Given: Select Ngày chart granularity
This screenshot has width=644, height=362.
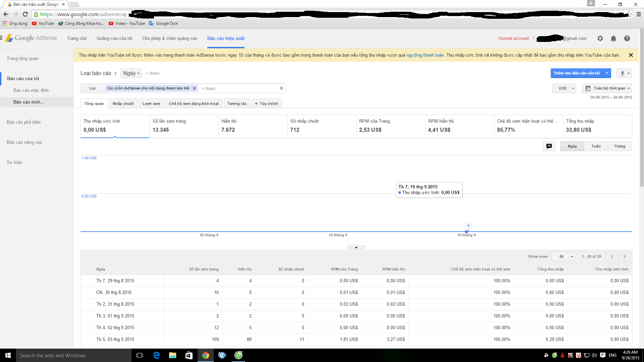Looking at the screenshot, I should (572, 146).
